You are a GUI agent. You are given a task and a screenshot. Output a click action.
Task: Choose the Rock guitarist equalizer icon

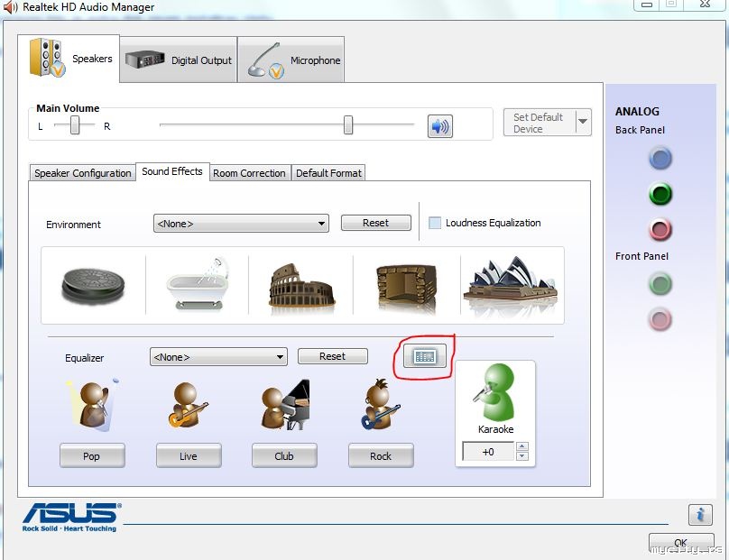[x=381, y=405]
